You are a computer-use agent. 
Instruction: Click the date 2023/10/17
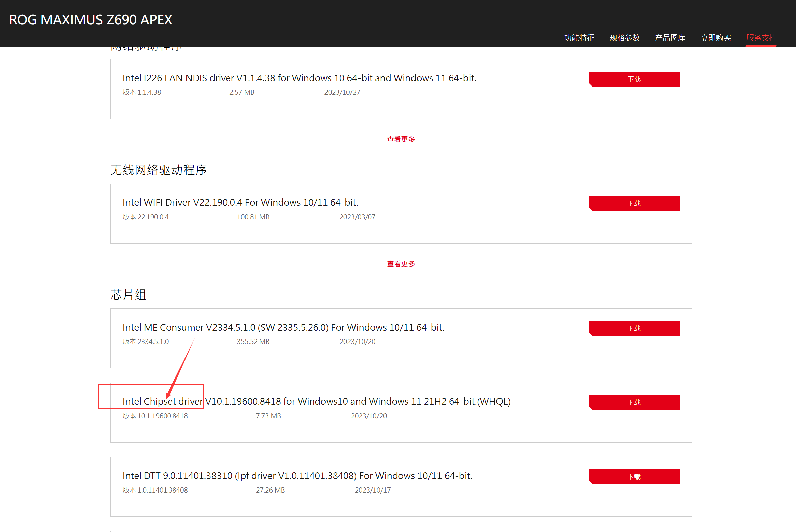click(x=373, y=490)
